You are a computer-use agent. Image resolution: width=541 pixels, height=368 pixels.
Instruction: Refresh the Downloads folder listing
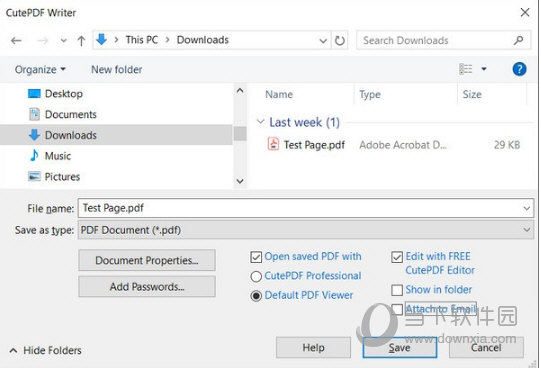[x=340, y=41]
